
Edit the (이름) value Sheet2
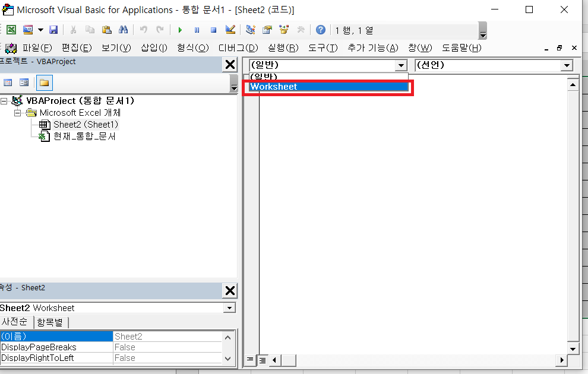click(167, 336)
